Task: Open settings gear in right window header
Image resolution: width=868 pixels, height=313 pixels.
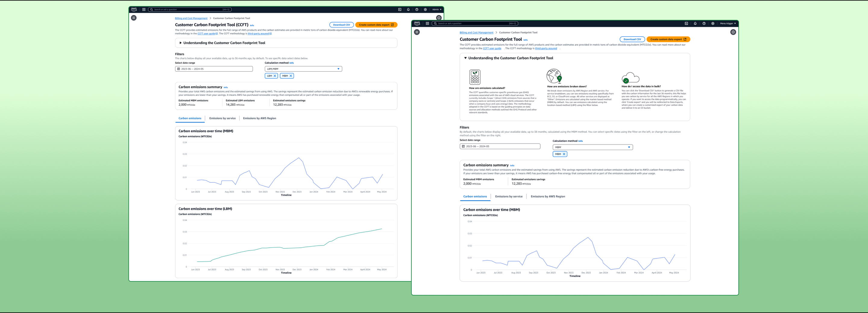Action: coord(713,23)
